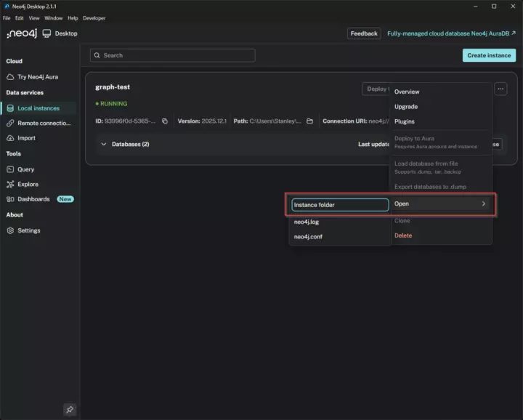This screenshot has height=420, width=523.
Task: Open the Explore graph tool
Action: tap(28, 185)
